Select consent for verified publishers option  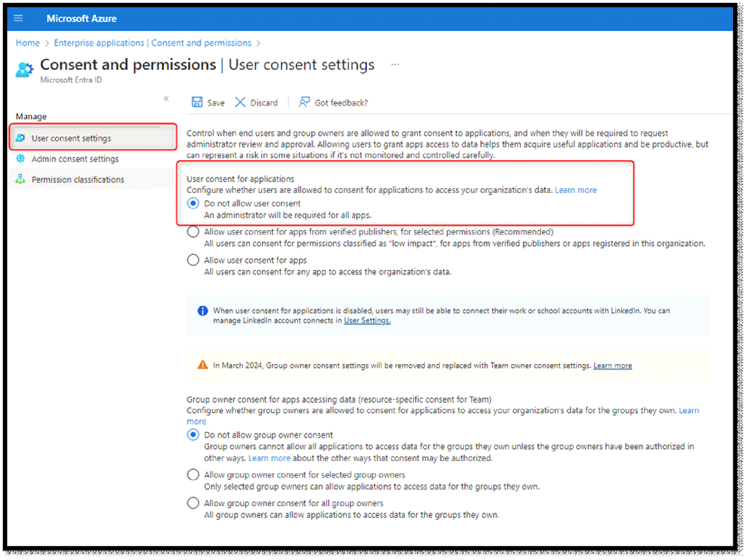(193, 232)
